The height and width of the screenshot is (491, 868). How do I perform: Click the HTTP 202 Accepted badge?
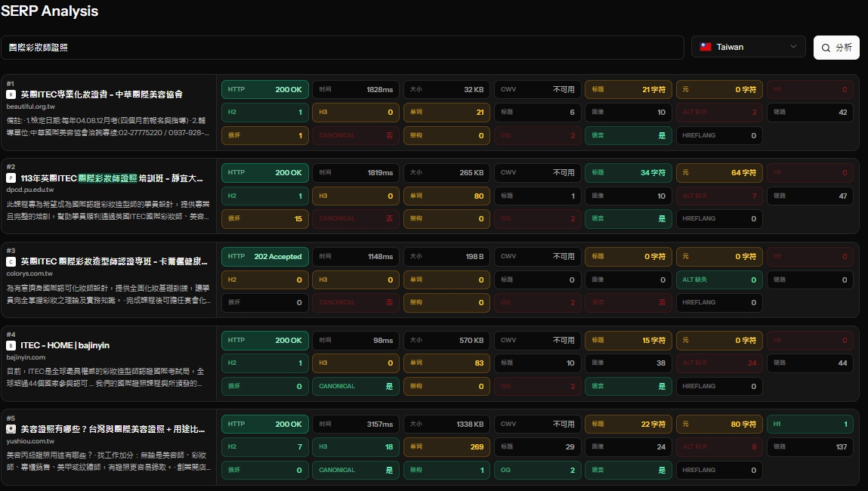point(265,256)
